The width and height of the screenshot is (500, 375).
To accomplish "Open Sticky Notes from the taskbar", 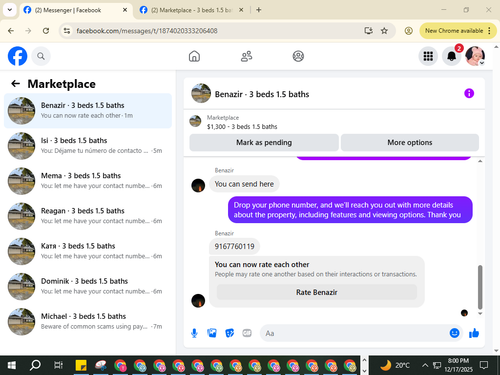I will click(x=81, y=365).
